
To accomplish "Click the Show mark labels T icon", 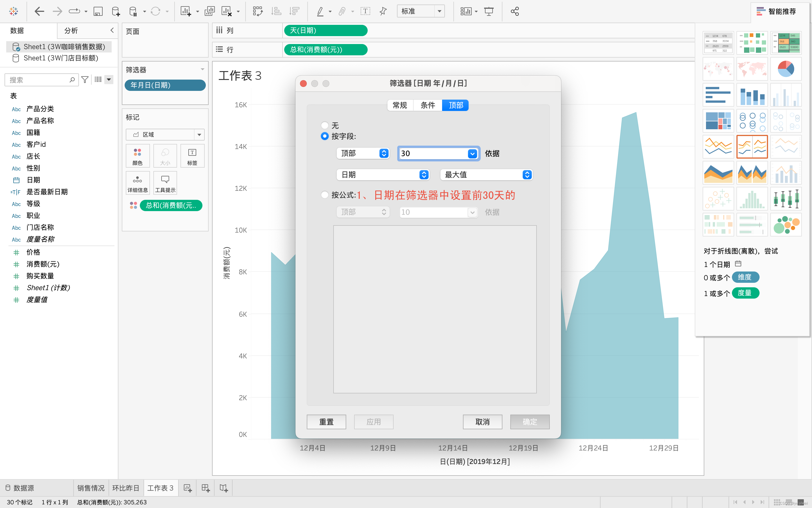I will coord(365,11).
